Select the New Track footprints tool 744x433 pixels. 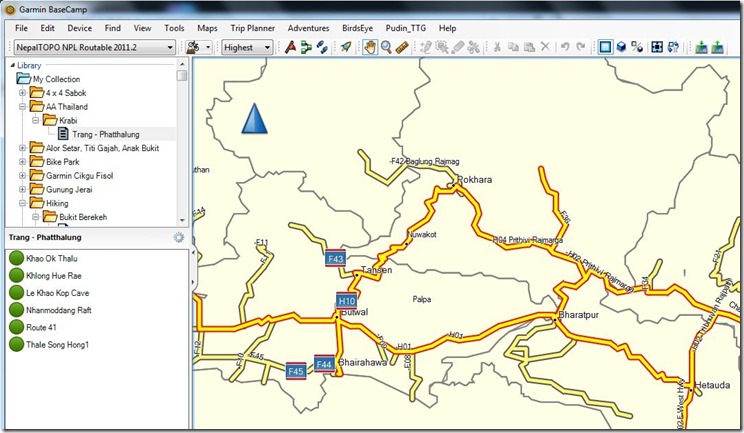tap(322, 47)
